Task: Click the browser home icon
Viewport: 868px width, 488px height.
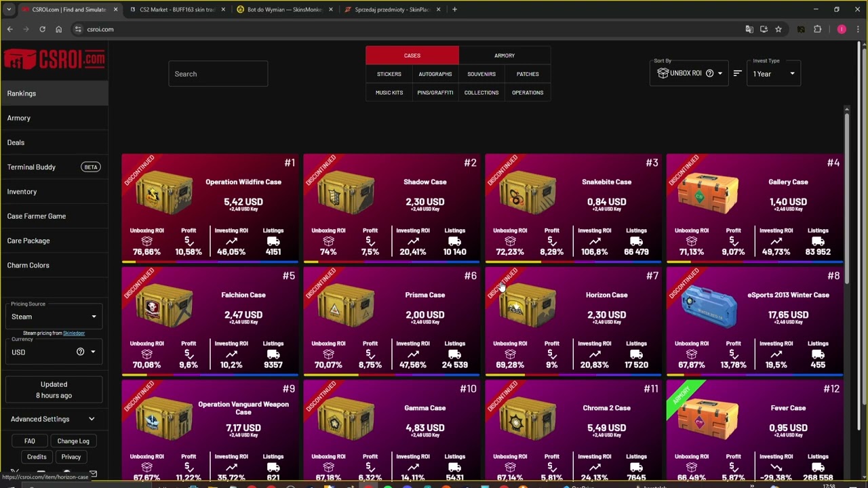Action: 58,29
